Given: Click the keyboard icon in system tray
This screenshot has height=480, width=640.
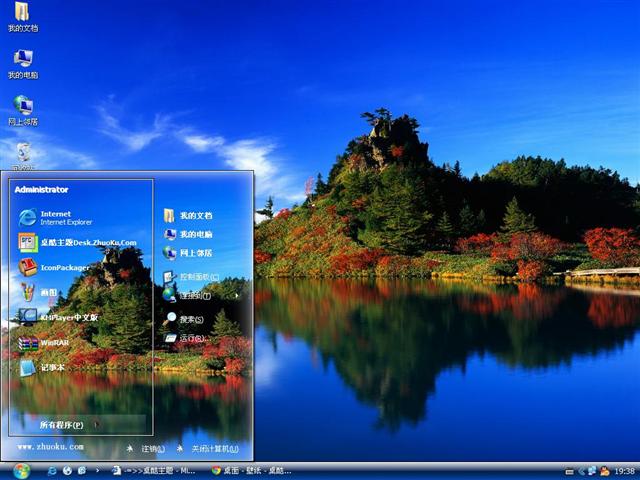Looking at the screenshot, I should coord(570,472).
